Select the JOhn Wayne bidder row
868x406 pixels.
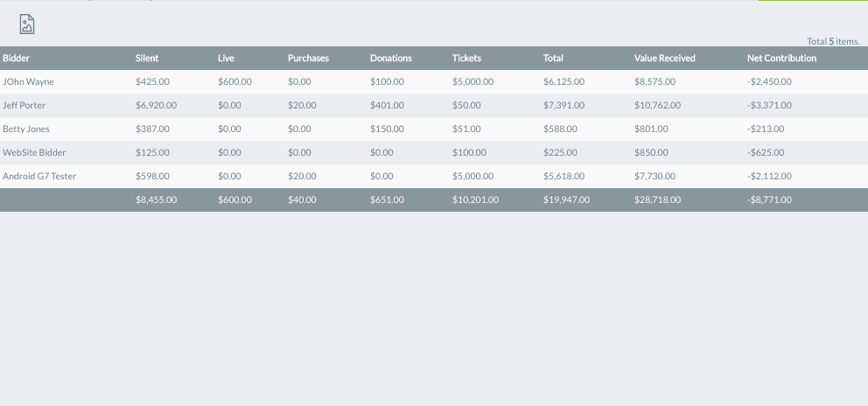point(28,82)
